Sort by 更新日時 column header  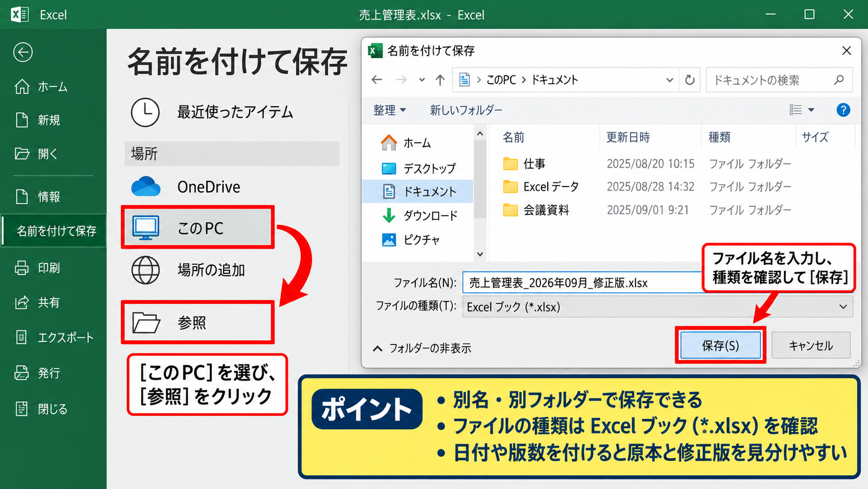click(x=628, y=137)
